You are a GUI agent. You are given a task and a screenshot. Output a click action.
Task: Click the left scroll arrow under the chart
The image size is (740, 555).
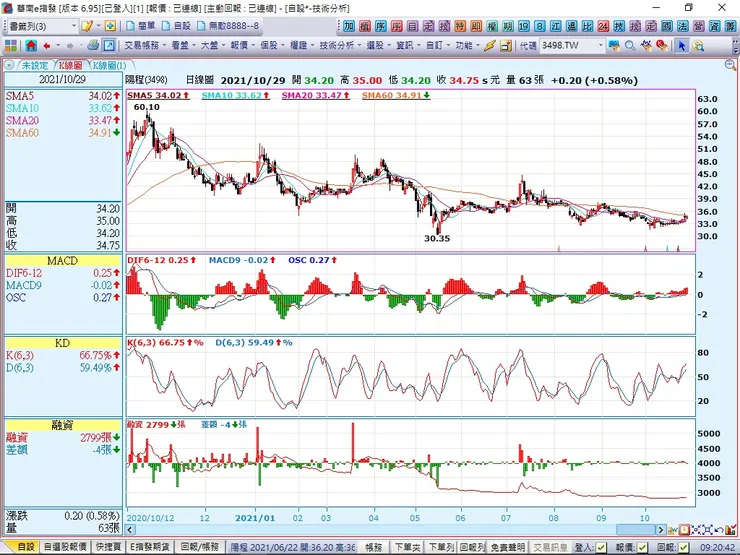point(131,530)
